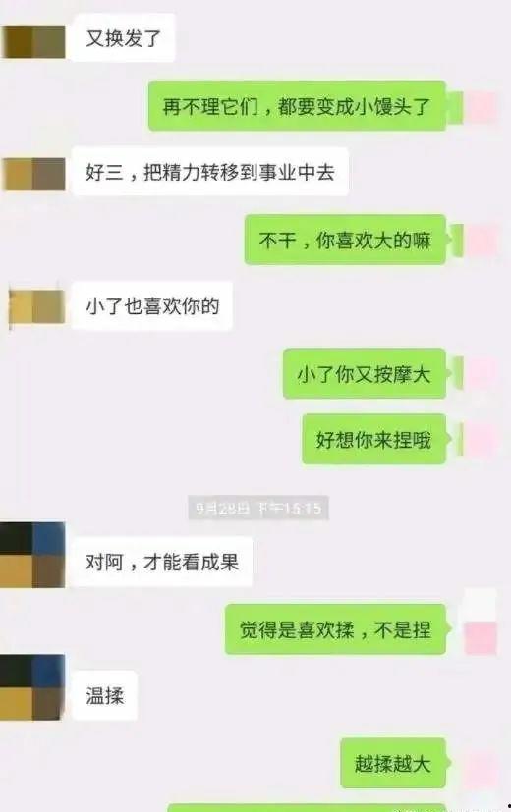
Task: Click the green bubble '觉得是喜欢揉，不是捏'
Action: point(336,629)
